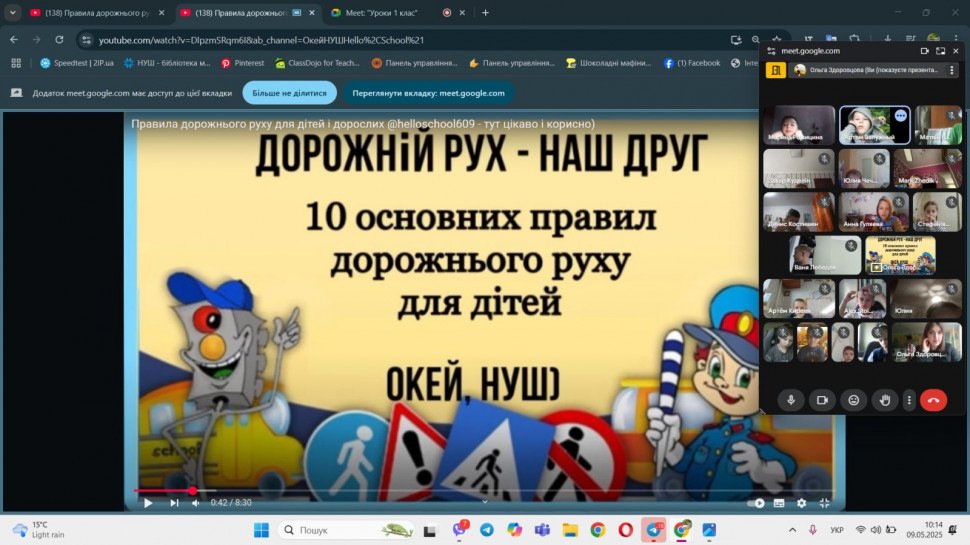Turn off camera in Meet mini window
This screenshot has height=545, width=970.
[822, 400]
